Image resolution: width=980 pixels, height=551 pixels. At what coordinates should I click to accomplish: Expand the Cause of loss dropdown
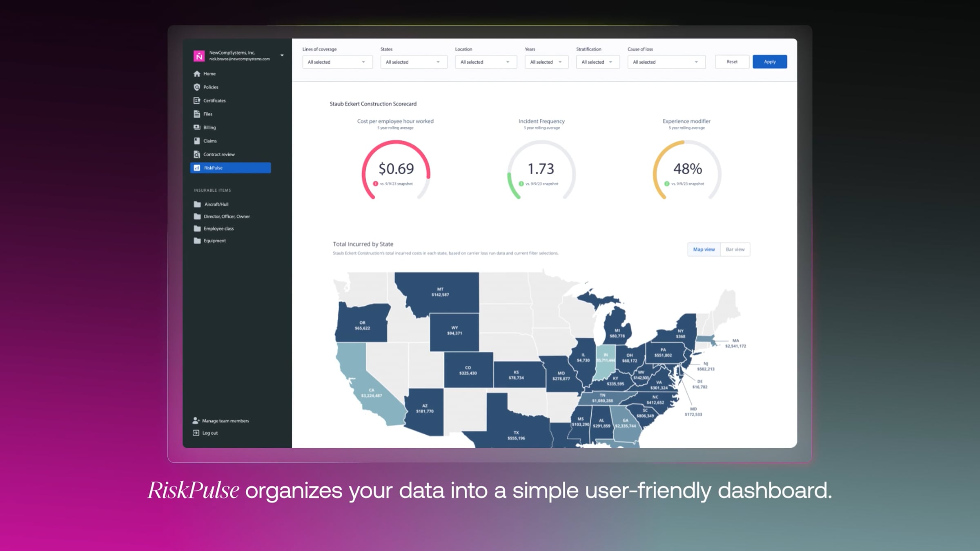pos(666,62)
